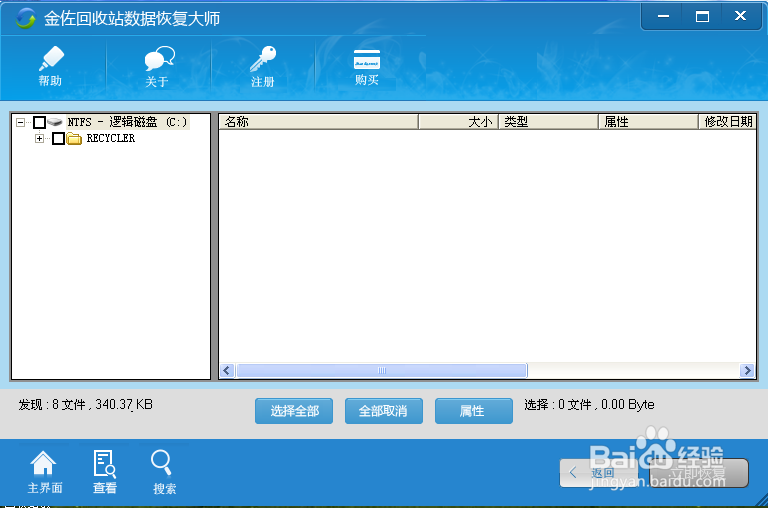Minimize the recovery window
The height and width of the screenshot is (508, 768).
pyautogui.click(x=663, y=17)
